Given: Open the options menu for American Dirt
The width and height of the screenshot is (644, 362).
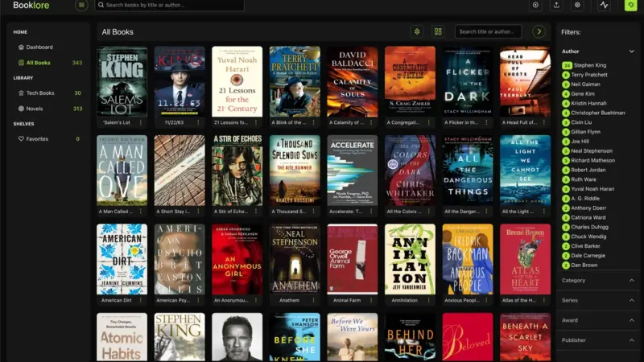Looking at the screenshot, I should pos(140,300).
